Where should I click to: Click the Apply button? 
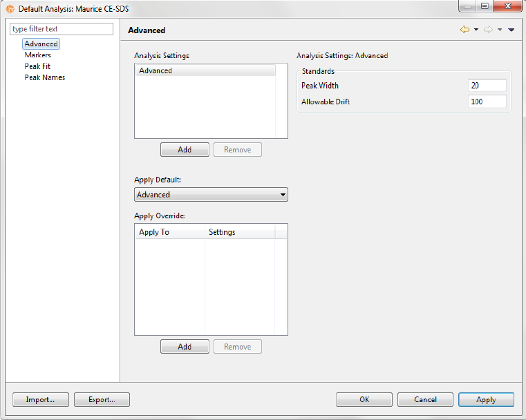pos(486,399)
